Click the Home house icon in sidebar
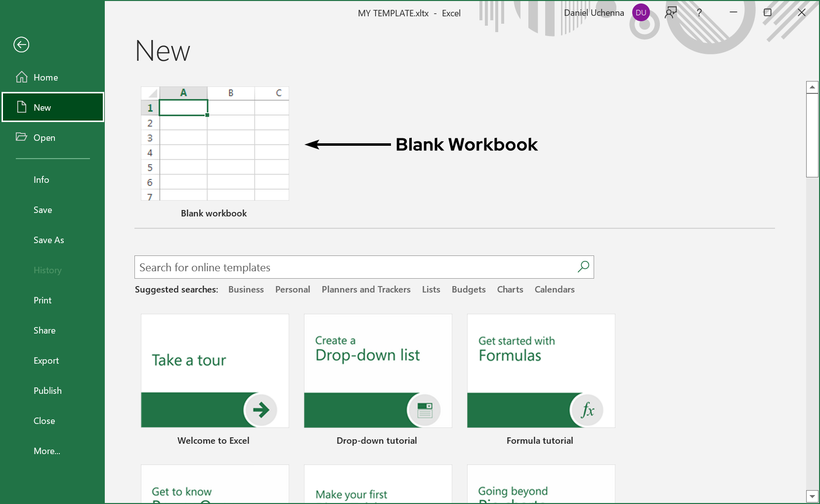The image size is (820, 504). [x=22, y=77]
